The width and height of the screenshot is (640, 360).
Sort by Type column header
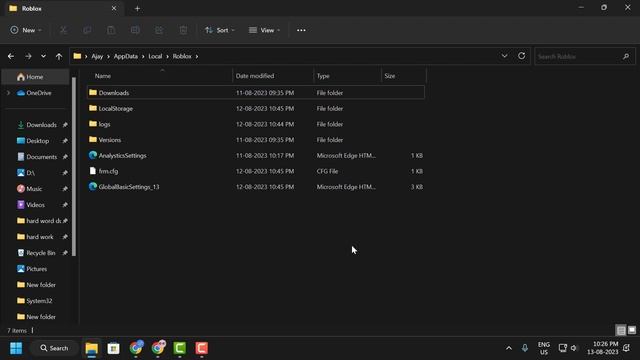tap(347, 76)
